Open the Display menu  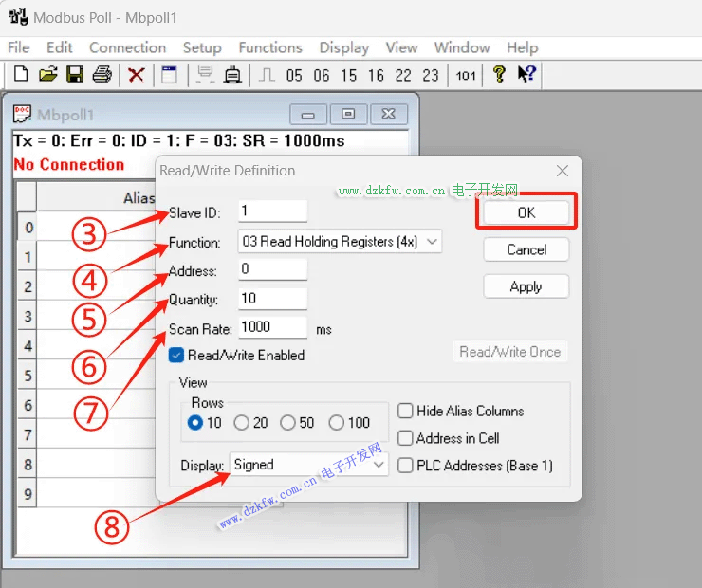coord(343,47)
